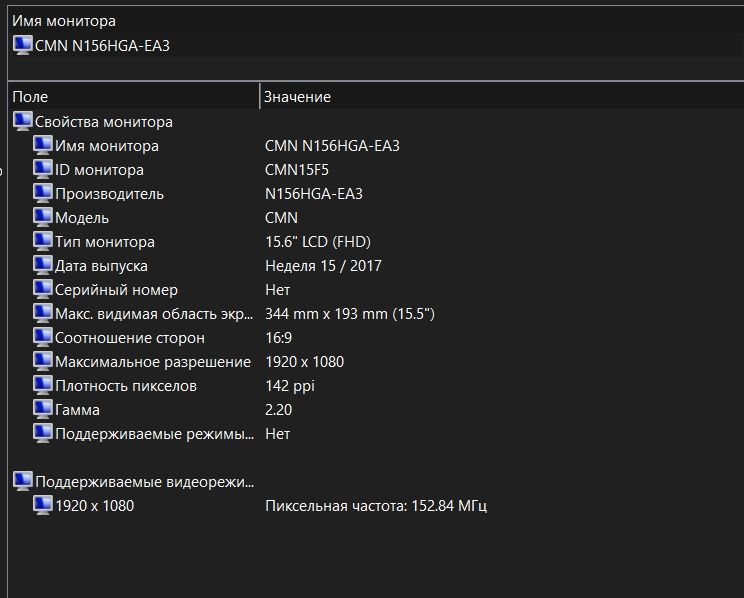Click the value 15.6" LCD (FHD)
Viewport: 744px width, 598px height.
[318, 242]
